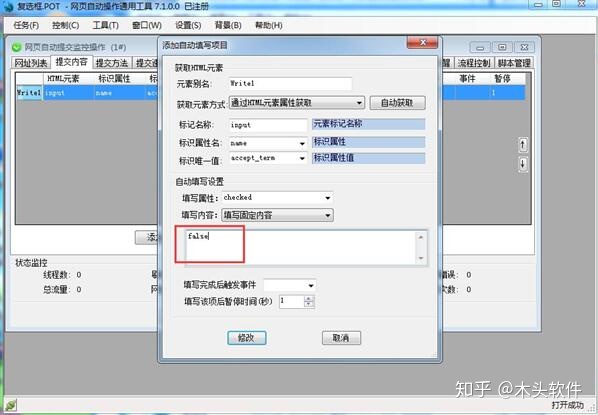The width and height of the screenshot is (598, 415).
Task: Click the 修改 button
Action: pyautogui.click(x=246, y=338)
